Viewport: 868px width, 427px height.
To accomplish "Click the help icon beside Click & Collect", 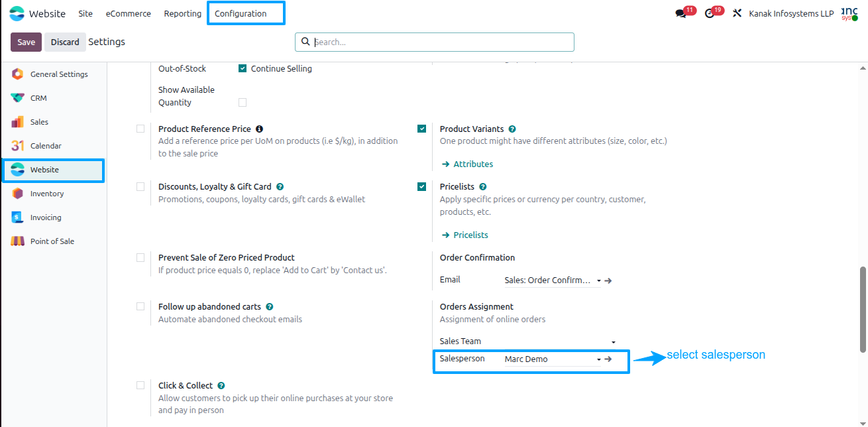I will [x=221, y=386].
